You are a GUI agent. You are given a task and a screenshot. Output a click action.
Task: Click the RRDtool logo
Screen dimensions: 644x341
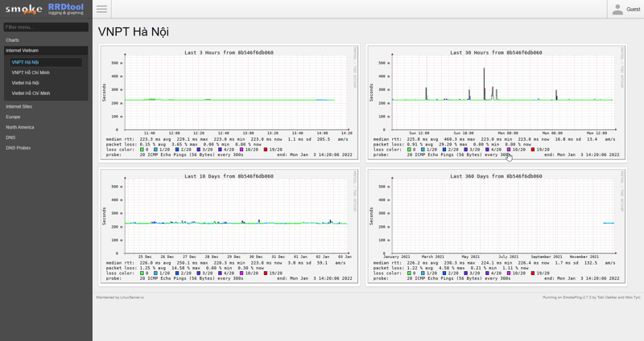[66, 9]
